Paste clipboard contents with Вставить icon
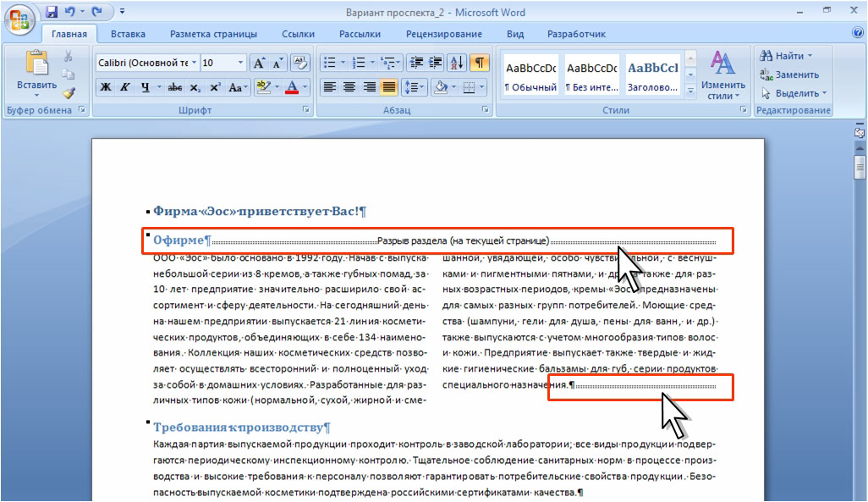The height and width of the screenshot is (502, 868). point(36,63)
